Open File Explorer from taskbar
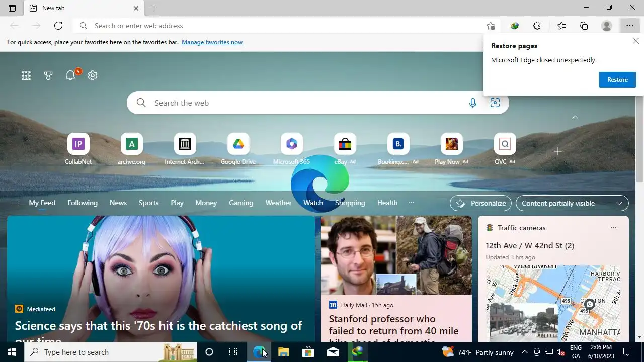 283,352
